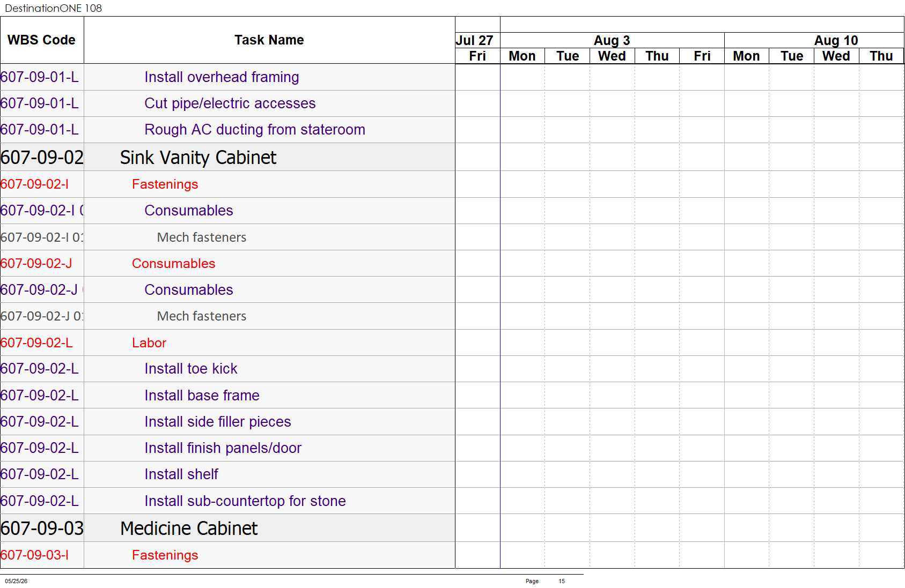The height and width of the screenshot is (588, 905).
Task: Click the Install side filler pieces task
Action: pyautogui.click(x=217, y=422)
